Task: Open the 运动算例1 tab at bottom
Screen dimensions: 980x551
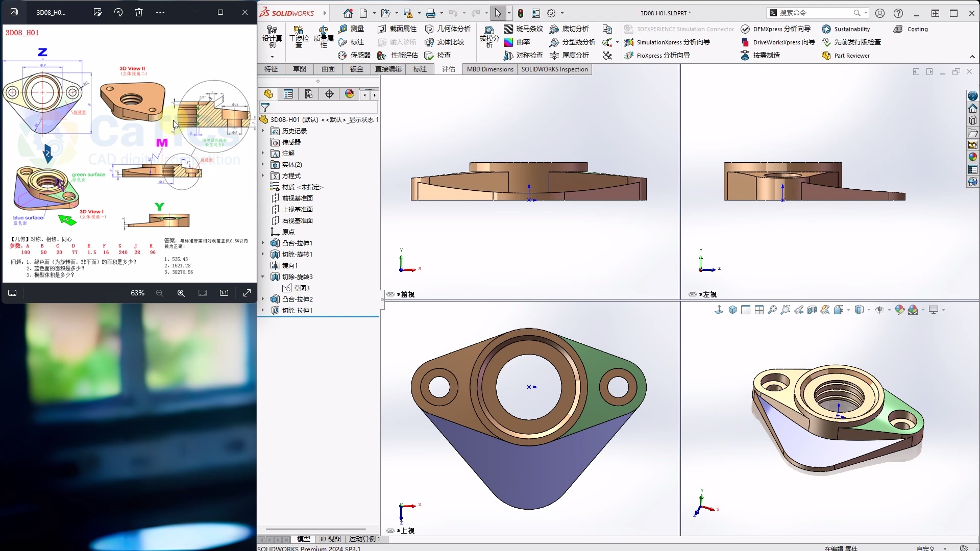Action: [x=363, y=539]
